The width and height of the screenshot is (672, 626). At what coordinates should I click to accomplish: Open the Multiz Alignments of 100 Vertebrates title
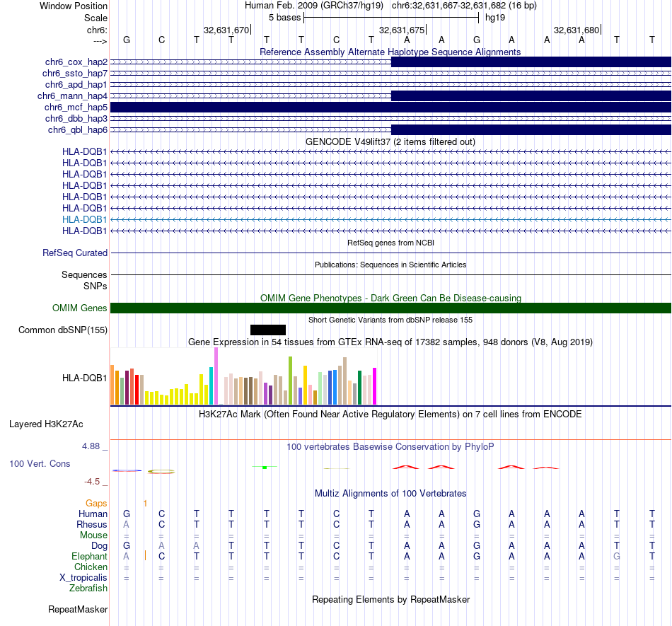[x=390, y=494]
